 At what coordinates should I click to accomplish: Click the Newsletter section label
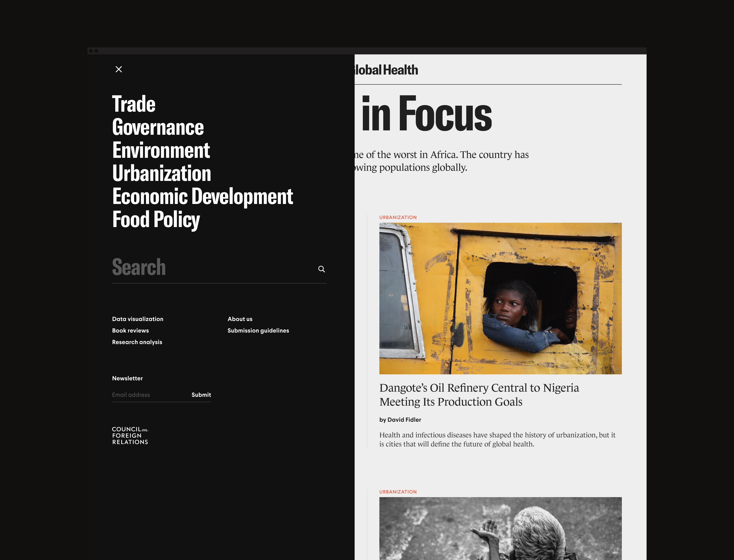pos(127,379)
